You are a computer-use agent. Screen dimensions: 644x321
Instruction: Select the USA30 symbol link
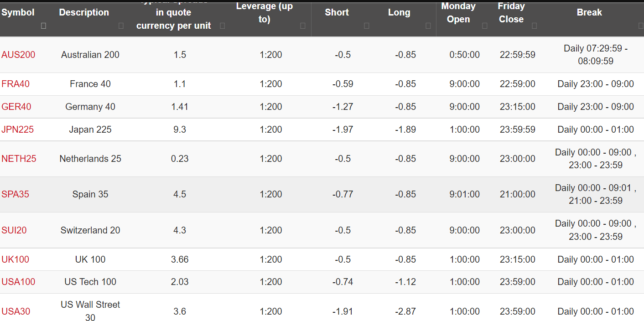coord(16,311)
